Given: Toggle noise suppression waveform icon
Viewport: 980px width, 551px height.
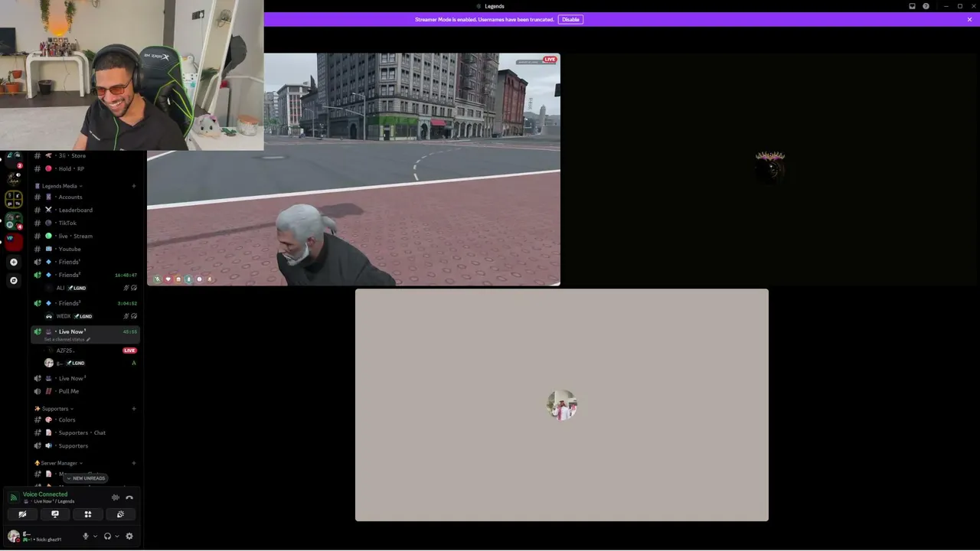Looking at the screenshot, I should click(116, 497).
